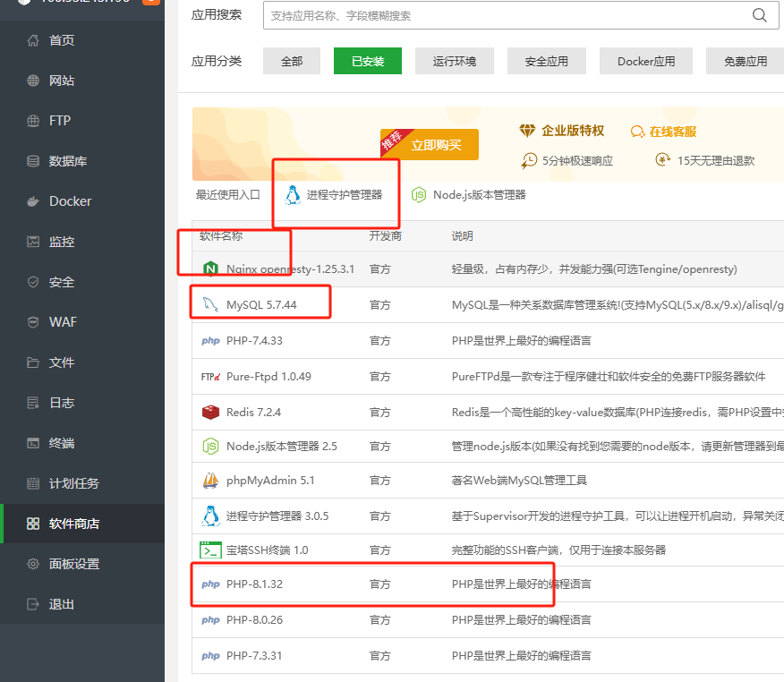784x682 pixels.
Task: Open Redis 7.2.4 software entry
Action: click(x=253, y=412)
